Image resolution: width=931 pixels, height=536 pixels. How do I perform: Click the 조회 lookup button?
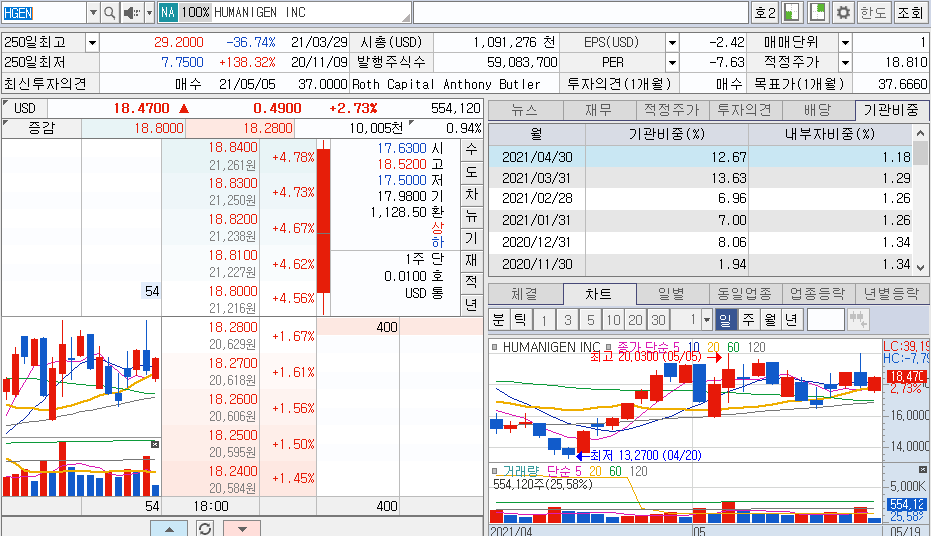point(910,12)
